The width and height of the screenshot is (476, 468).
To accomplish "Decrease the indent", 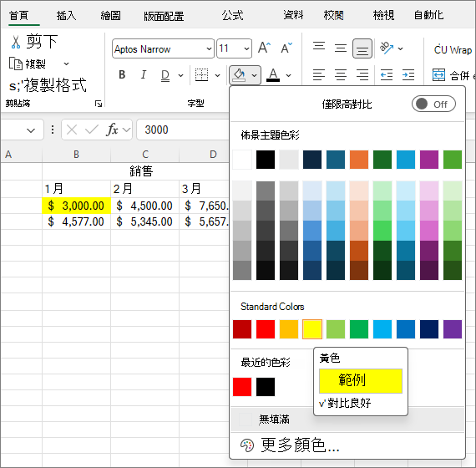I will coord(387,74).
